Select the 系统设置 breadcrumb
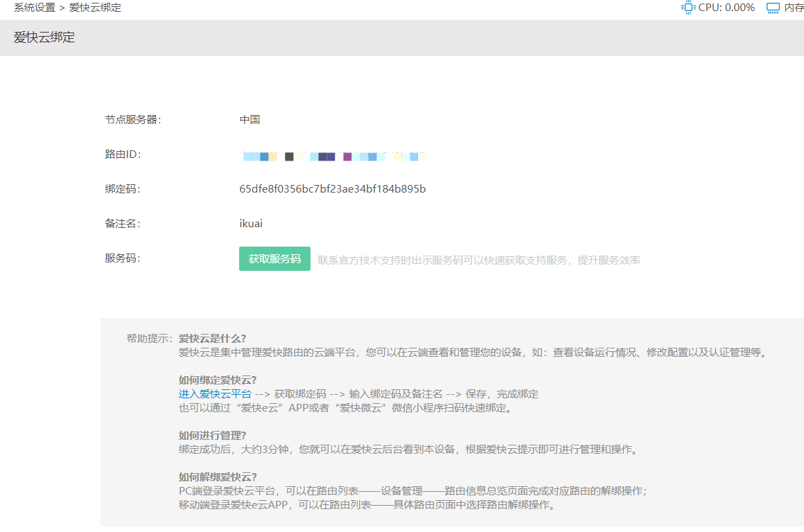This screenshot has height=532, width=804. pyautogui.click(x=35, y=8)
